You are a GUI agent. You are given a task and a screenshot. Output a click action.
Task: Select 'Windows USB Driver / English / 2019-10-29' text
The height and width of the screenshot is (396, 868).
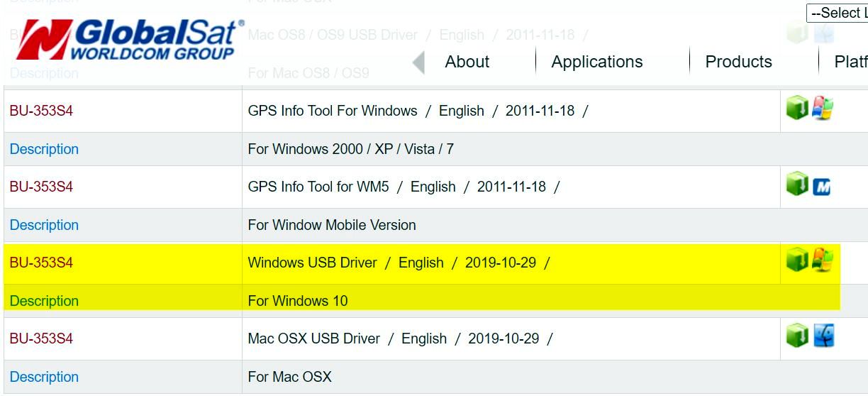(399, 263)
